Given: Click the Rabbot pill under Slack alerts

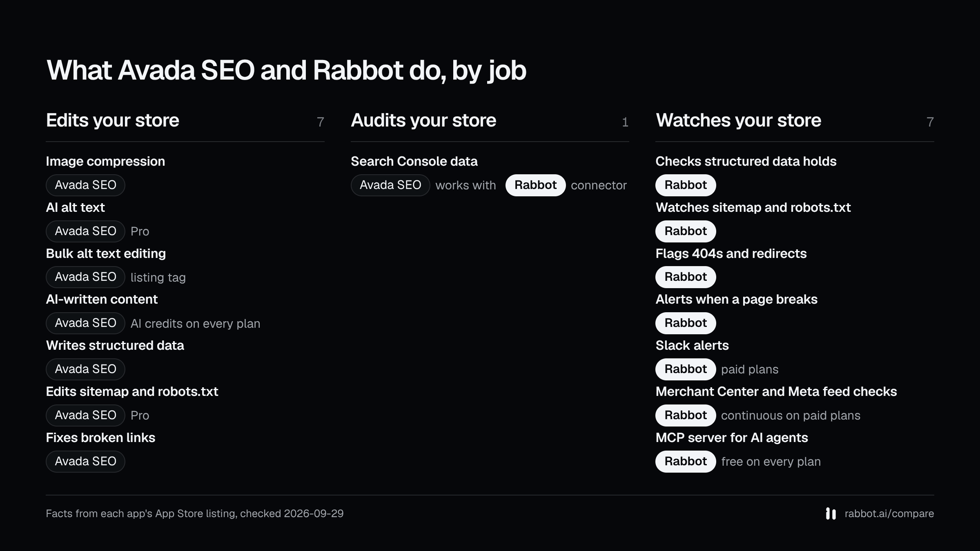Looking at the screenshot, I should point(686,369).
